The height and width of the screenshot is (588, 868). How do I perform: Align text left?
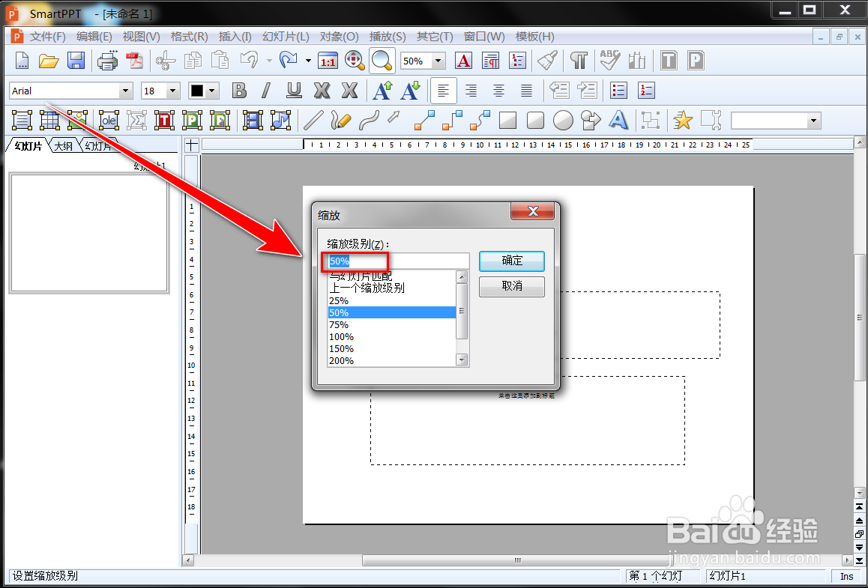444,90
